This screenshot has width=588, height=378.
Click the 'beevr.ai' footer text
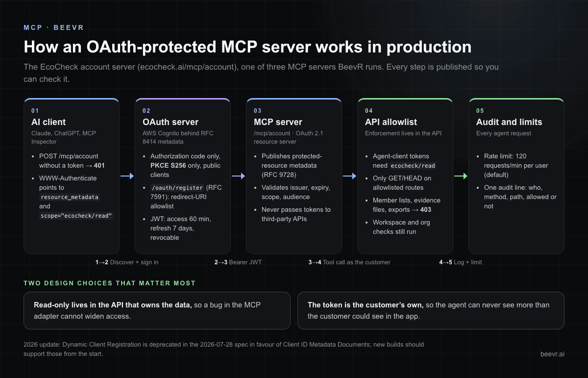point(552,353)
